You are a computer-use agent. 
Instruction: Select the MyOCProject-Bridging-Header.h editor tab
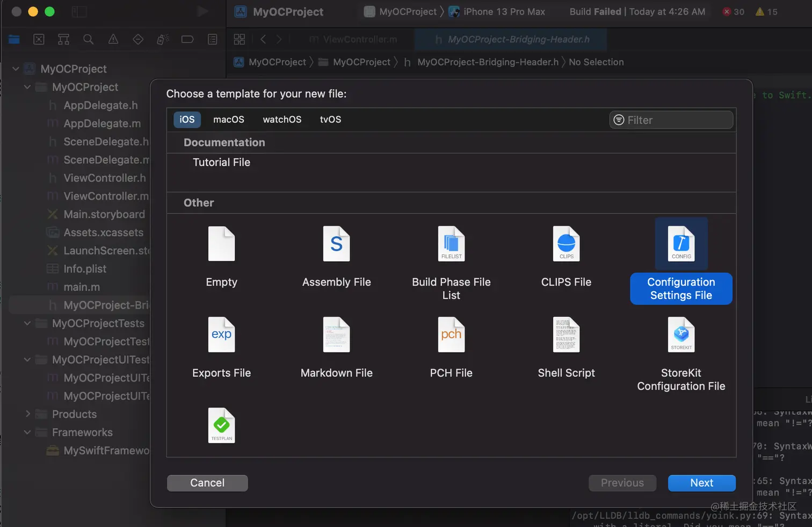tap(511, 39)
